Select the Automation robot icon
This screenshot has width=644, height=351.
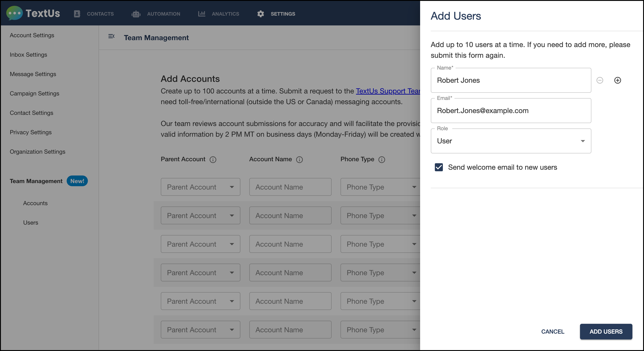[x=136, y=14]
